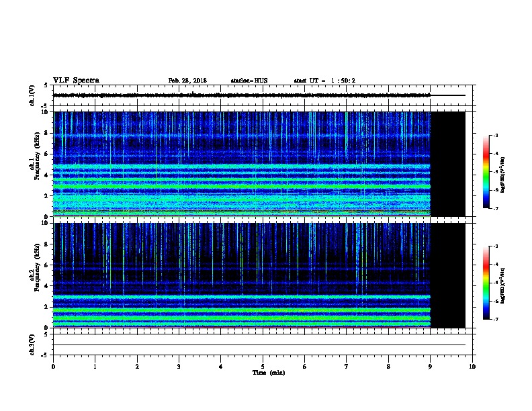This screenshot has width=532, height=411.
Task: Select the "start UT = 1 : 50: 2" text
Action: (x=324, y=81)
